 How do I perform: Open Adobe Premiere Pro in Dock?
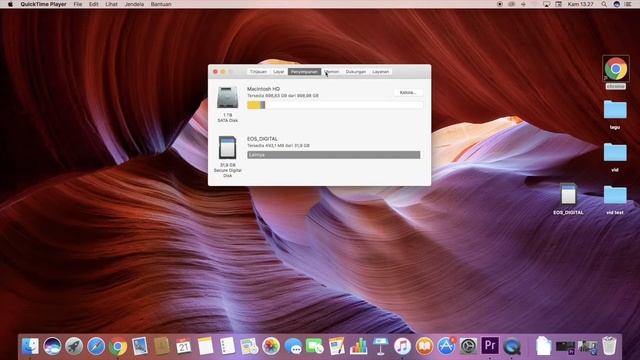point(490,346)
